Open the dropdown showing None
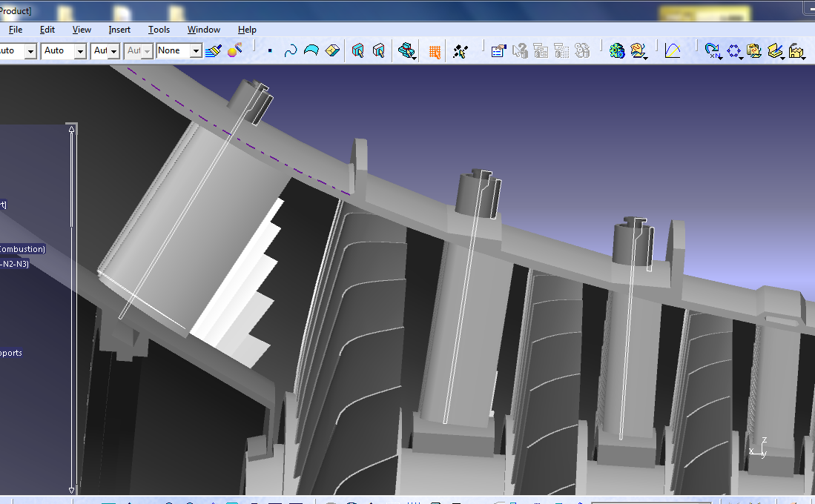The width and height of the screenshot is (815, 504). click(x=196, y=51)
